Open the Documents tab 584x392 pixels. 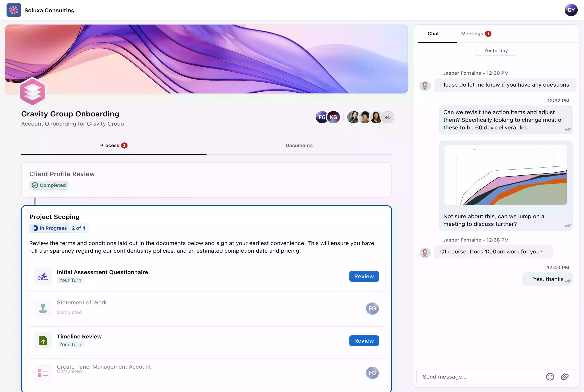point(299,146)
